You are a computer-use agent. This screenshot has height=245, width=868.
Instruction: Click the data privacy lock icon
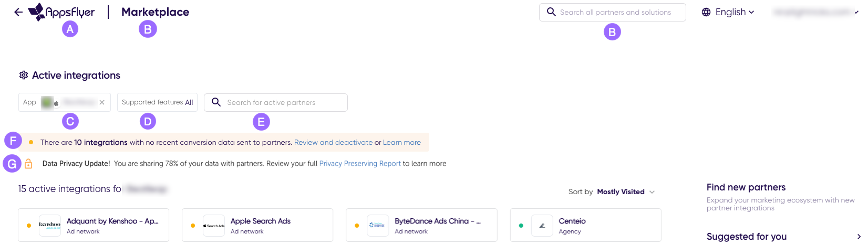(28, 164)
